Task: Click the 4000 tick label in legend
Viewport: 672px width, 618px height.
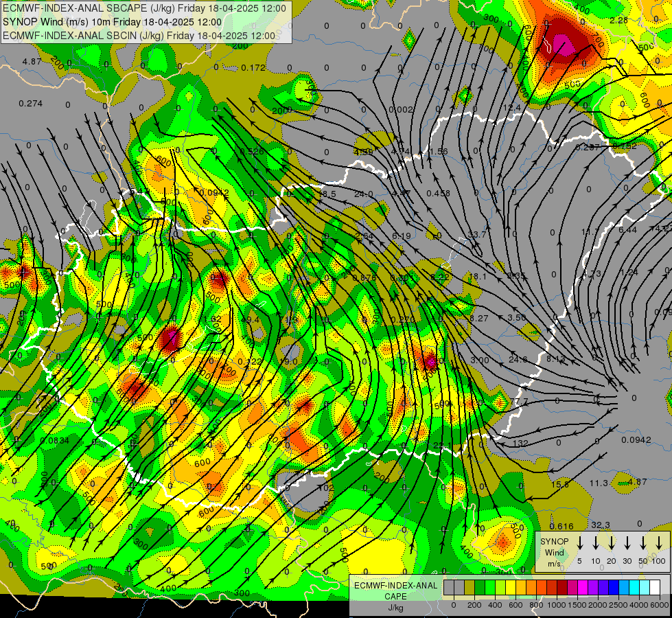Action: [x=638, y=605]
